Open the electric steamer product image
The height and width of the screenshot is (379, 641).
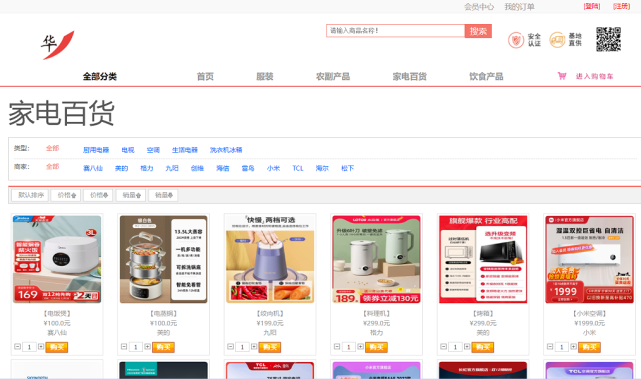(164, 259)
